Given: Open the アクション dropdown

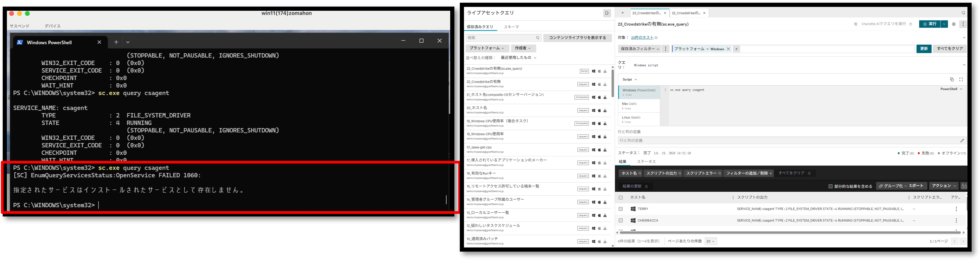Looking at the screenshot, I should tap(943, 186).
